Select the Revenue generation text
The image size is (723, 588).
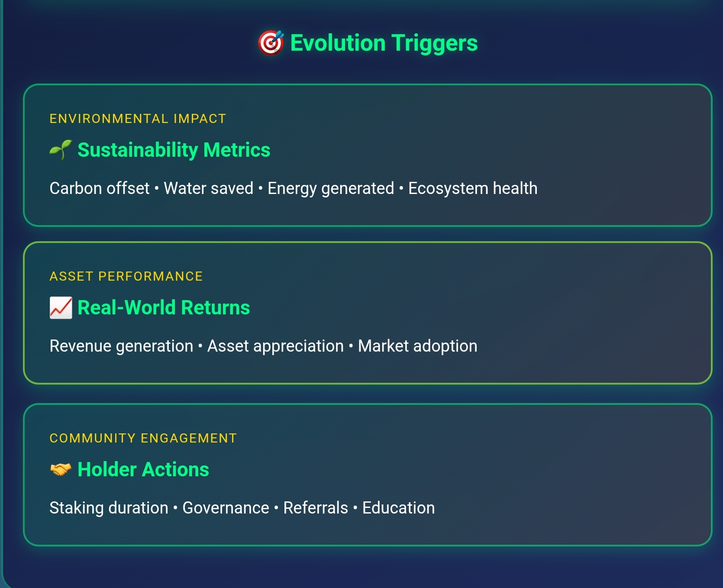(121, 346)
